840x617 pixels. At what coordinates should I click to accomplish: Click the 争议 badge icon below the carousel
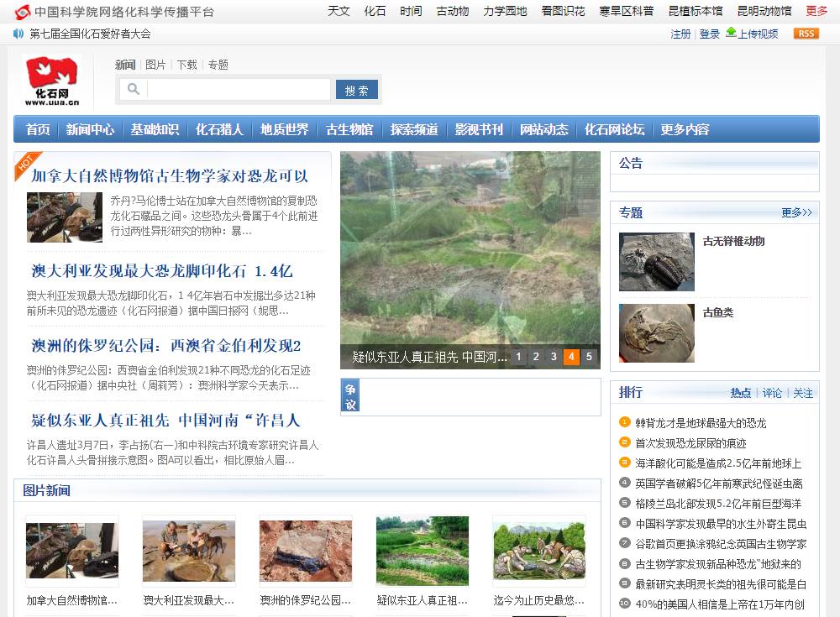point(350,395)
